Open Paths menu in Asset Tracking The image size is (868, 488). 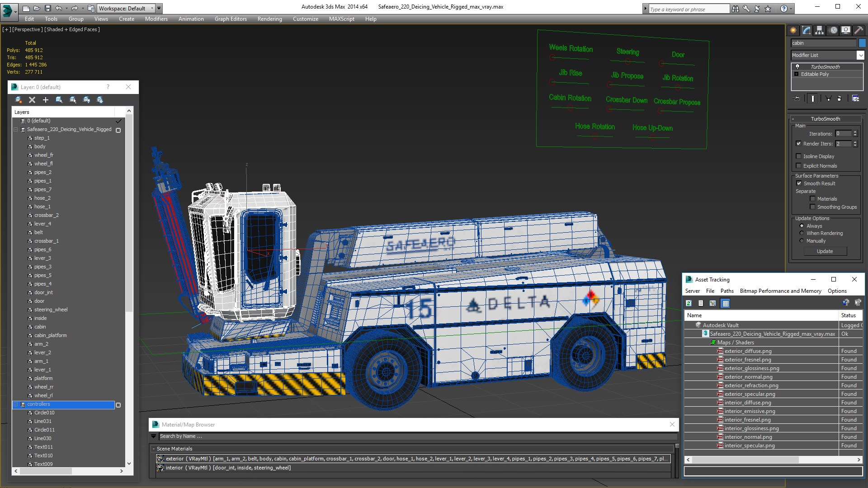(x=727, y=291)
